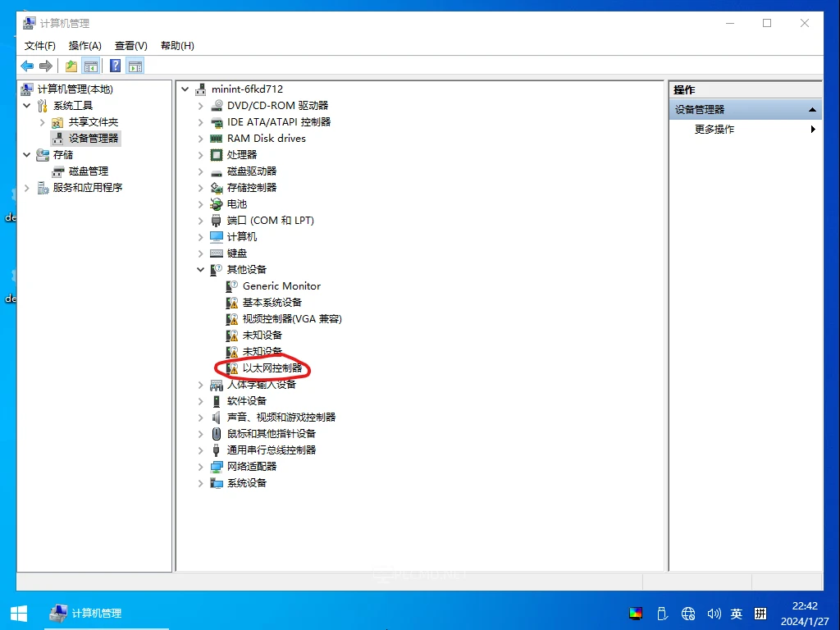Toggle the show/hide action pane icon
Viewport: 840px width, 630px height.
pyautogui.click(x=135, y=66)
